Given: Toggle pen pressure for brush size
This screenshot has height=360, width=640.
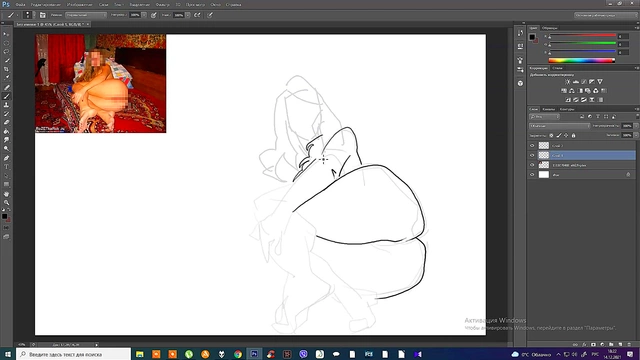Looking at the screenshot, I should point(210,15).
